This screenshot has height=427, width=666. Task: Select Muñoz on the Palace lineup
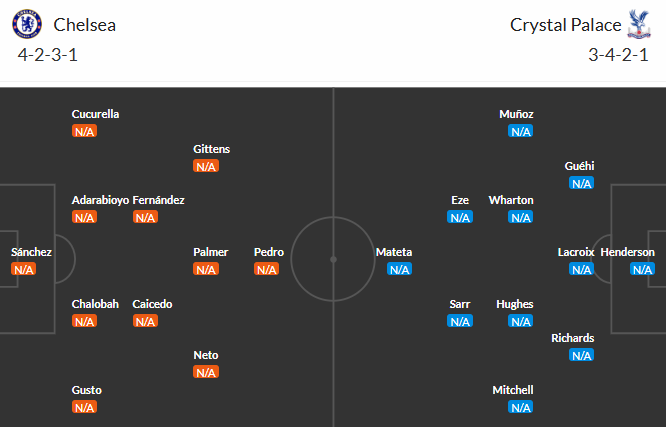[517, 114]
